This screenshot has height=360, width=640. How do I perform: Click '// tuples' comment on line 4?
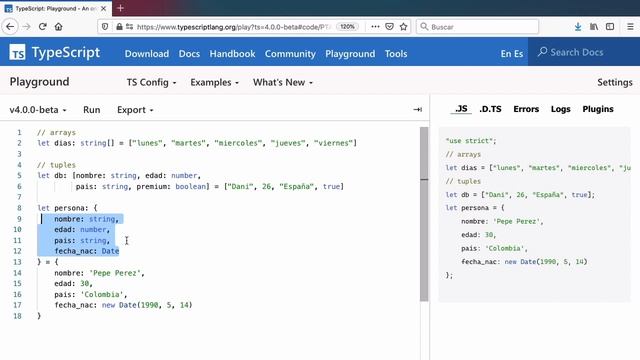56,165
